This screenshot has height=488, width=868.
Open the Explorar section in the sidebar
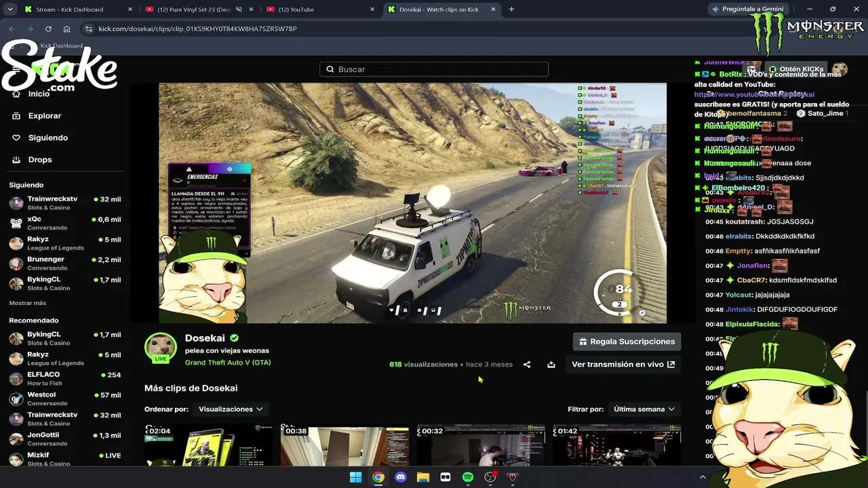click(45, 116)
